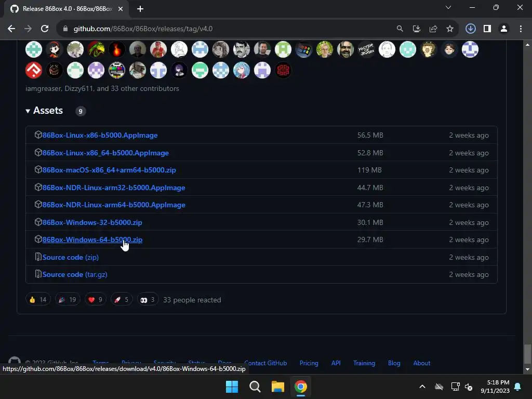
Task: Click the package icon beside 86Box-Windows-32-b5000.zip
Action: (38, 222)
